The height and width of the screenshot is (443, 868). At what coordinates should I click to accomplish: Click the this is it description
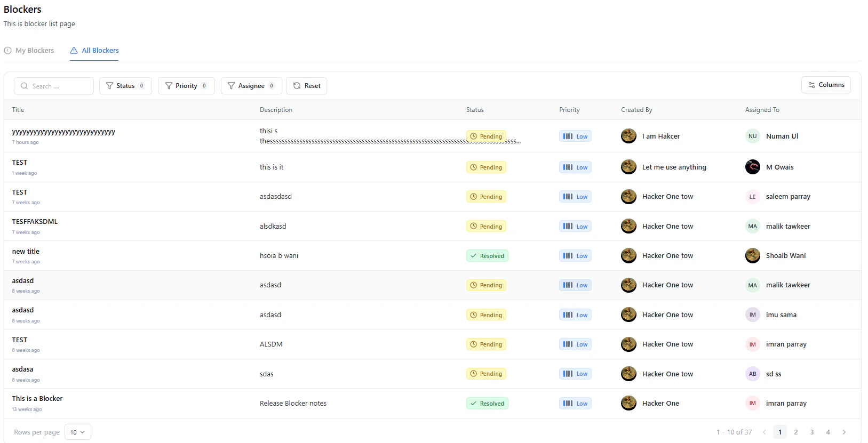point(272,167)
